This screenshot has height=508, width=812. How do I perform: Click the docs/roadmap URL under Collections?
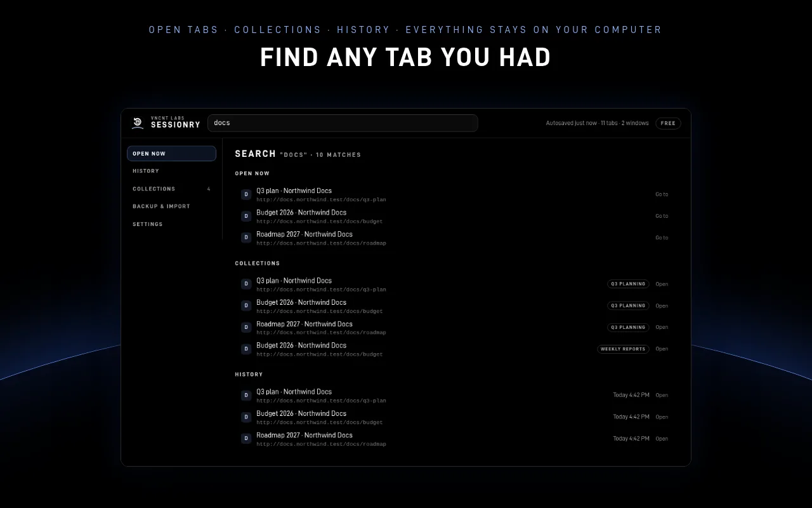[321, 333]
